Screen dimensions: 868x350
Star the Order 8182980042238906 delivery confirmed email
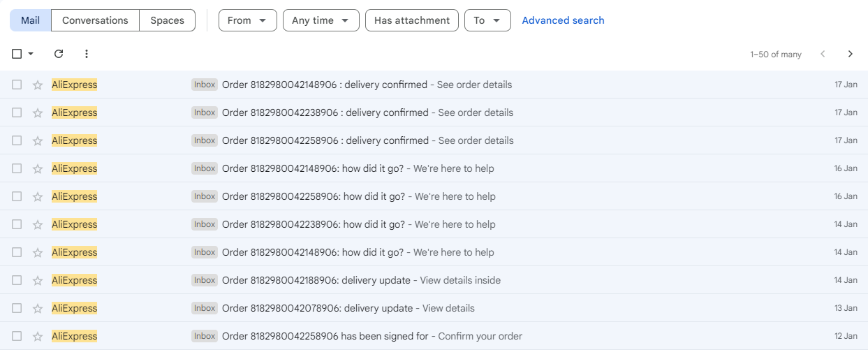click(38, 112)
